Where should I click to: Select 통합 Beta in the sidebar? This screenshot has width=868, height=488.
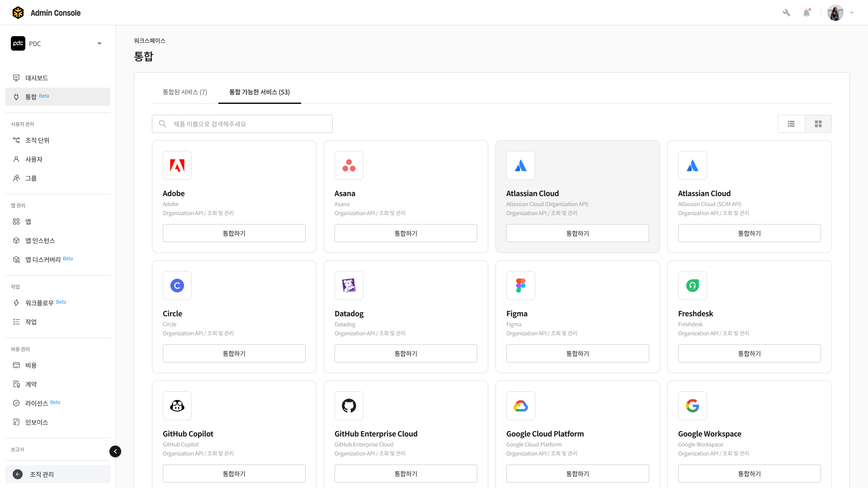58,97
